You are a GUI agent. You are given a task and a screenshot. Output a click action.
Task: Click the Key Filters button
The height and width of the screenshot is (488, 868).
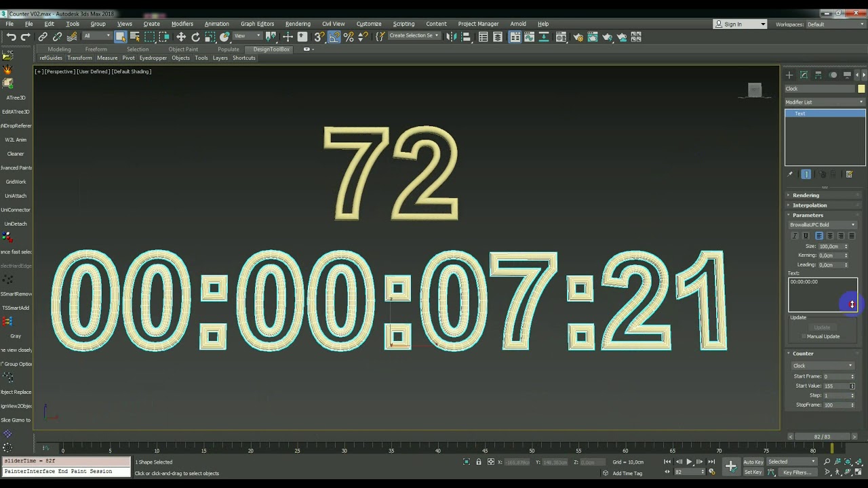tap(797, 472)
